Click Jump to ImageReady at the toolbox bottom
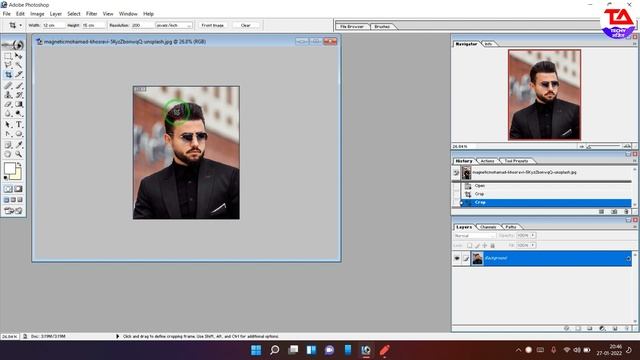Image resolution: width=640 pixels, height=360 pixels. point(13,211)
